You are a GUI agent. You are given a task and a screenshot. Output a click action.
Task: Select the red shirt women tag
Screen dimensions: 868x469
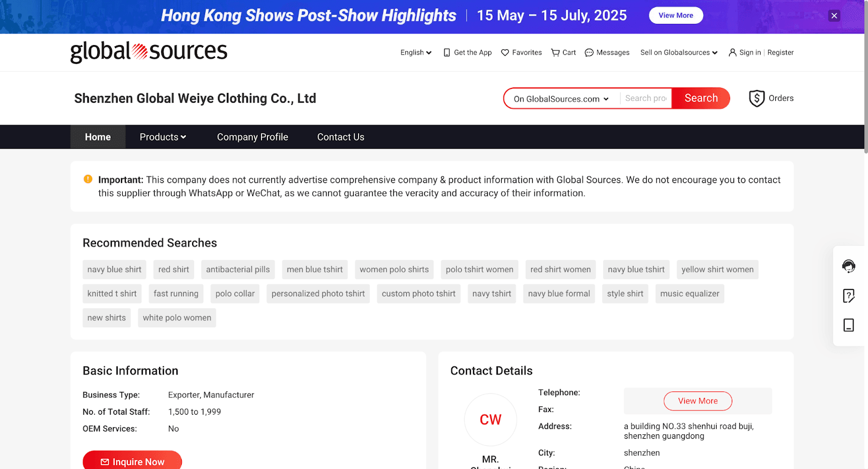click(x=560, y=269)
